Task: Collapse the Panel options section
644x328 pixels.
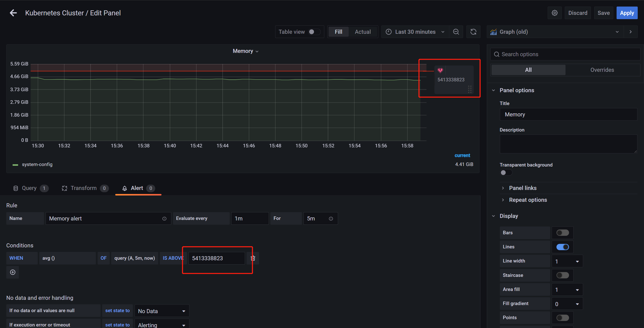Action: coord(517,90)
